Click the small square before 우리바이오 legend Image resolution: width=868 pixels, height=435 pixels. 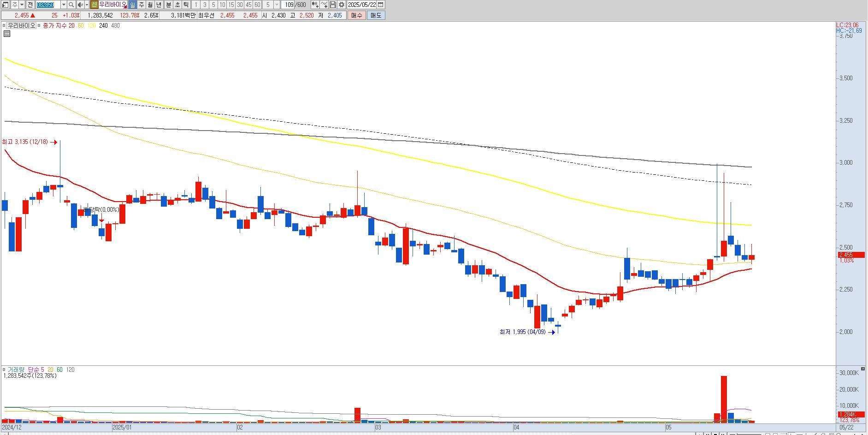4,25
